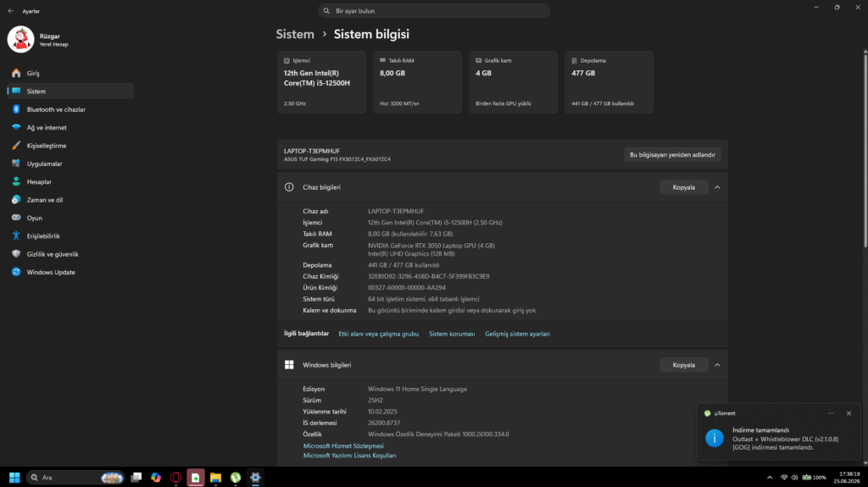Click the settings page vertical scrollbar
The image size is (868, 487).
tap(865, 149)
